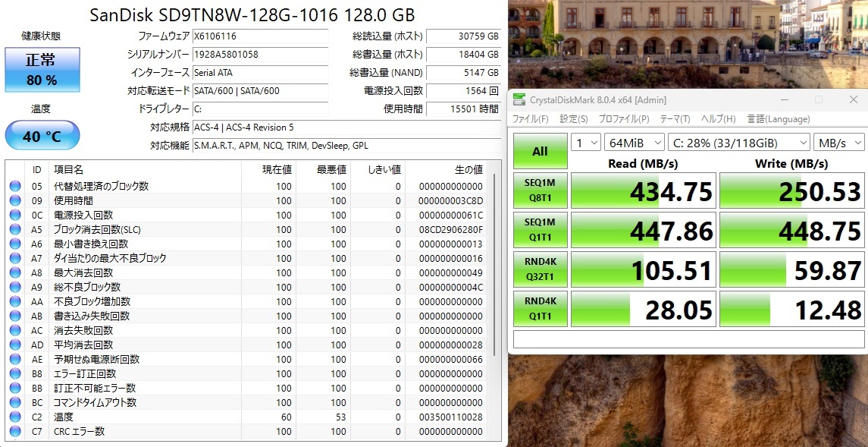Open プロファイル(P) menu in CrystalDiskMark
The image size is (868, 447).
624,119
